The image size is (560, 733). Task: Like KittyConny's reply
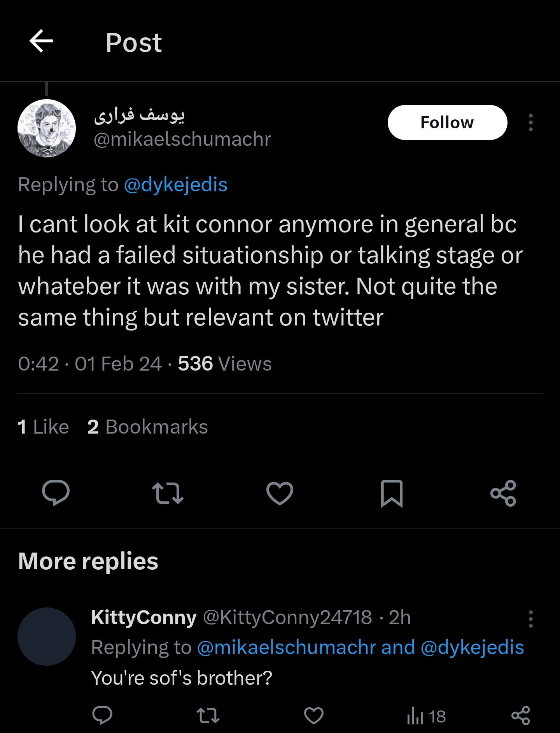(313, 716)
